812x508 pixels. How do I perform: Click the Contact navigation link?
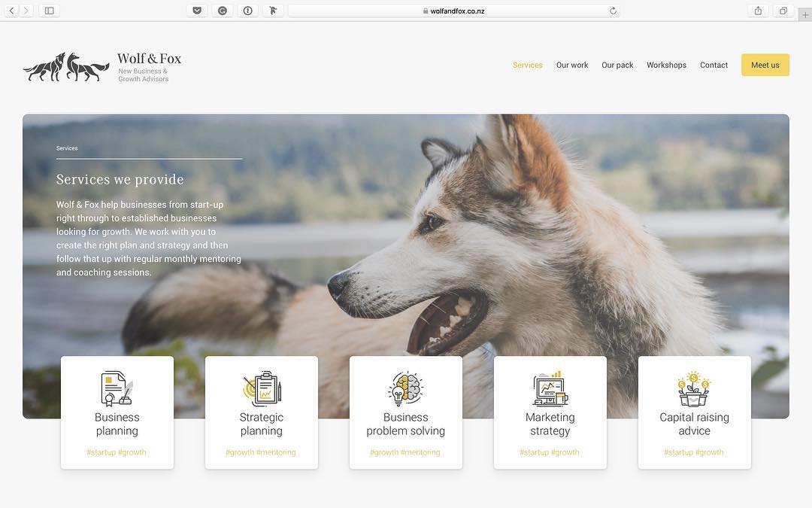click(x=714, y=65)
